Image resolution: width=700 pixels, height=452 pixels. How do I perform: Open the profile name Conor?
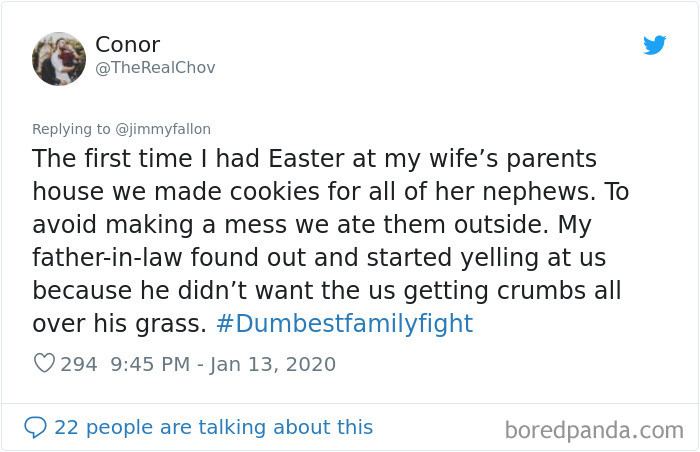(127, 44)
